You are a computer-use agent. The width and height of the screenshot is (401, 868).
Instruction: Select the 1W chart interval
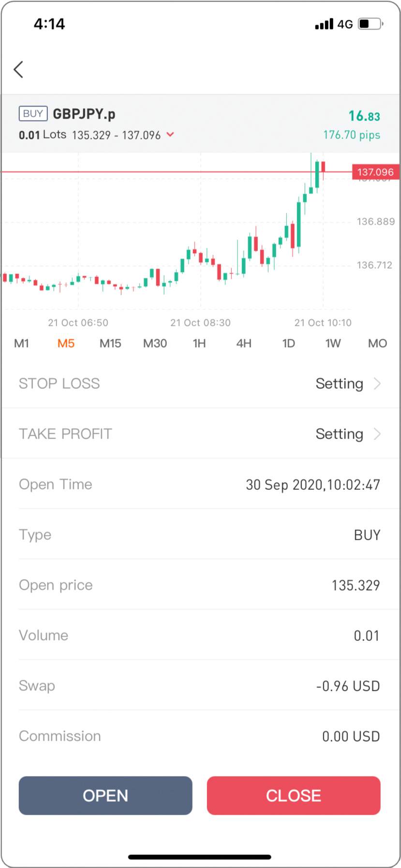pyautogui.click(x=333, y=343)
